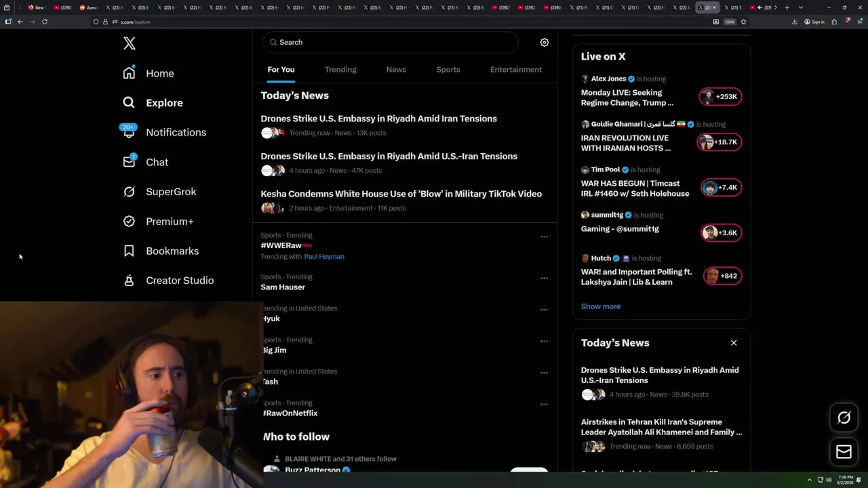Join Goldie Ghamari live +18.7K button
The image size is (868, 488).
[719, 142]
